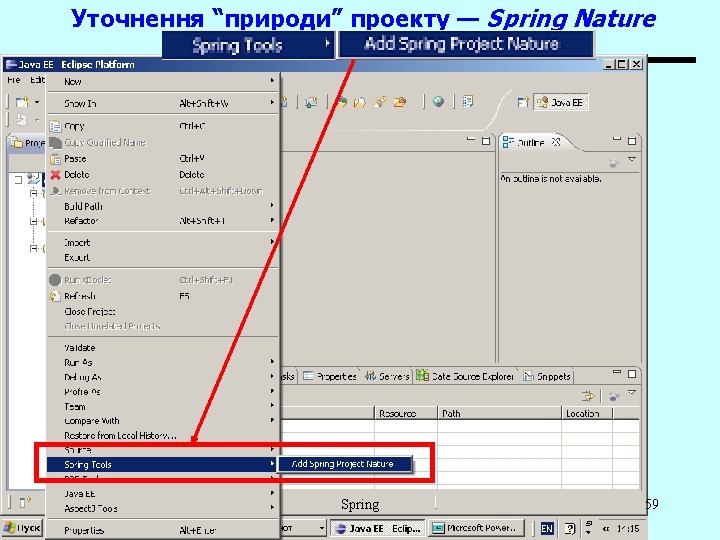Click the web browser globe icon
The image size is (720, 540).
[439, 101]
